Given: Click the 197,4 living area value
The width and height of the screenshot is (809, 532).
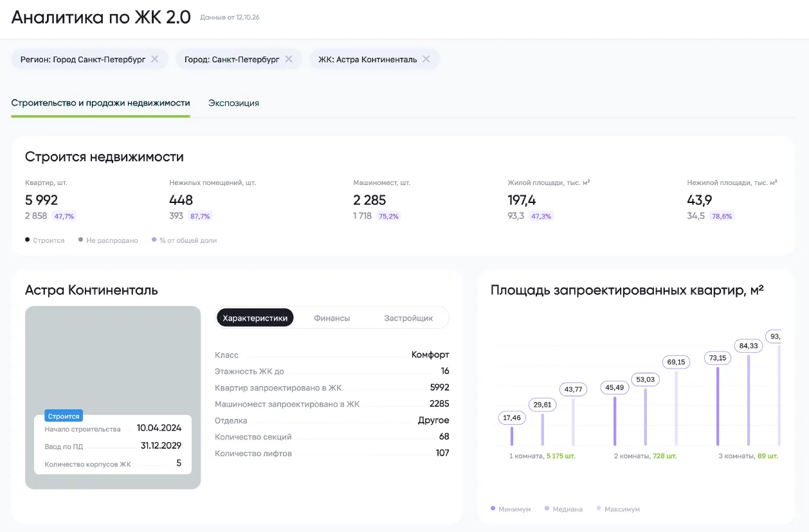Looking at the screenshot, I should [x=522, y=200].
